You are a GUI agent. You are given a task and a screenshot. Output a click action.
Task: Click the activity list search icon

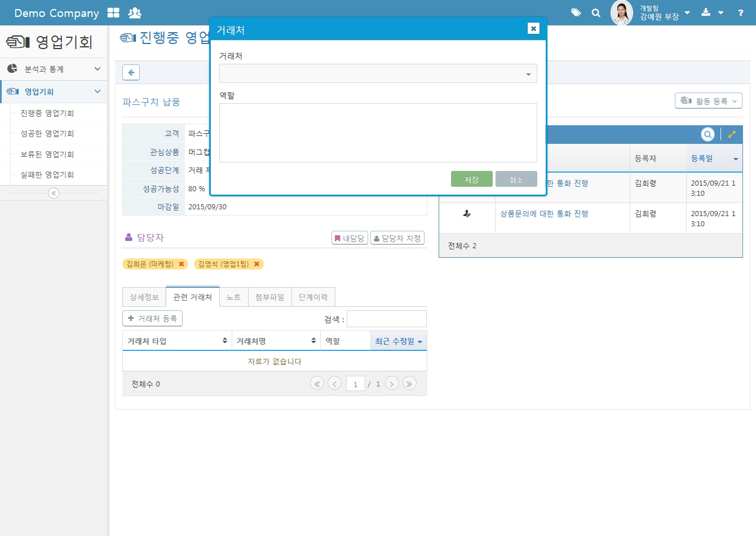click(708, 134)
